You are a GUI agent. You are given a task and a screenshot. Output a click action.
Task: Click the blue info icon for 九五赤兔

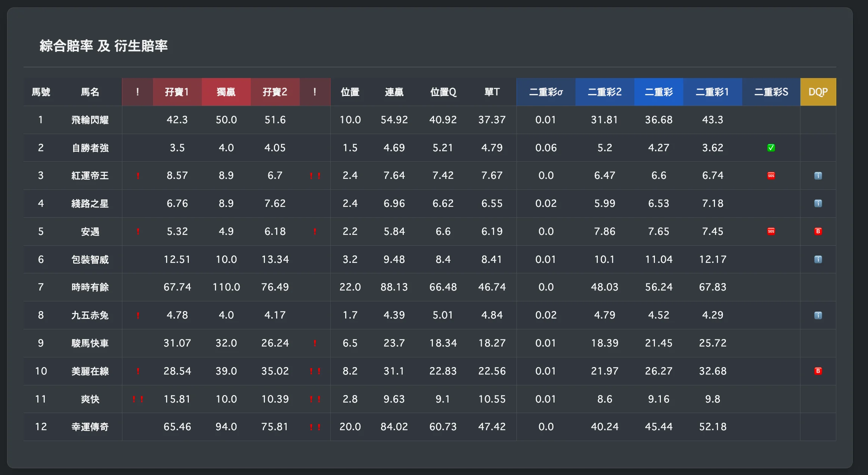click(818, 316)
